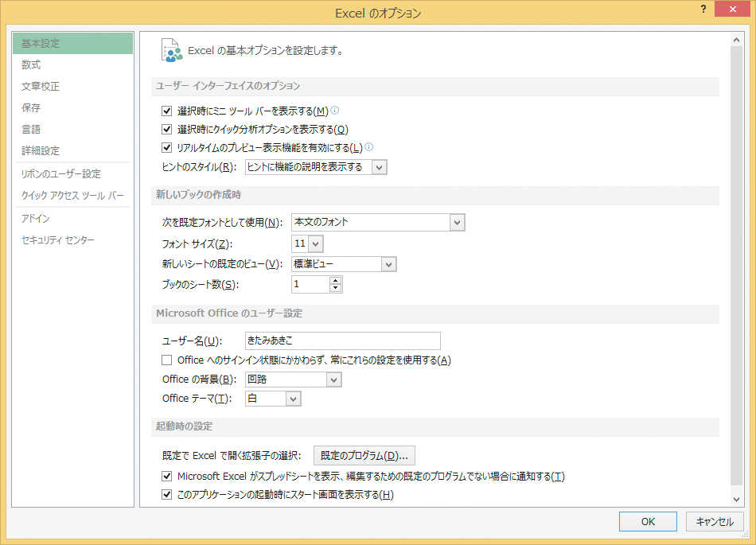Select 言語 category

[72, 129]
